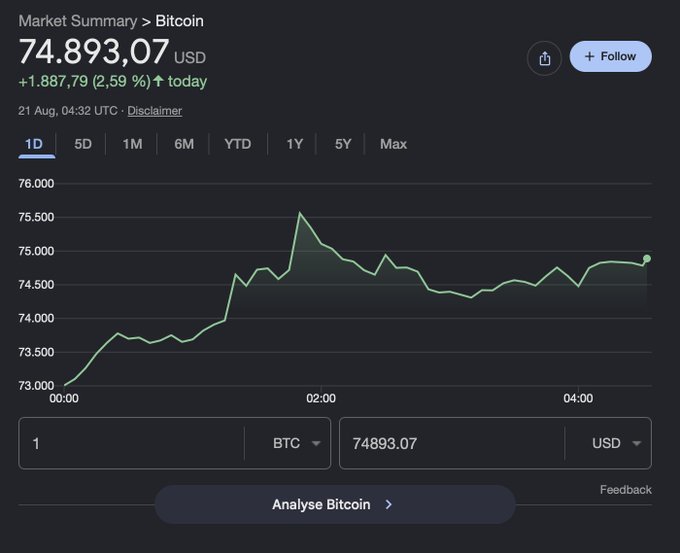Click the converted amount field 74893.07

pos(451,443)
